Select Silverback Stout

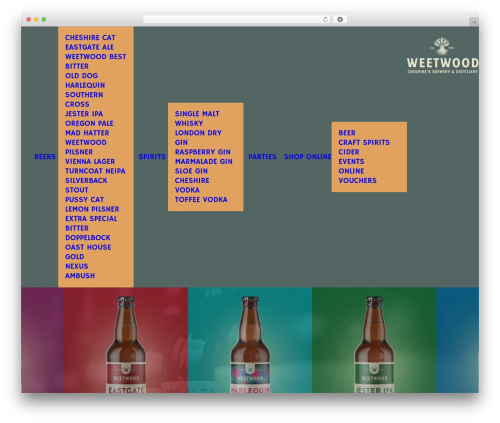86,185
